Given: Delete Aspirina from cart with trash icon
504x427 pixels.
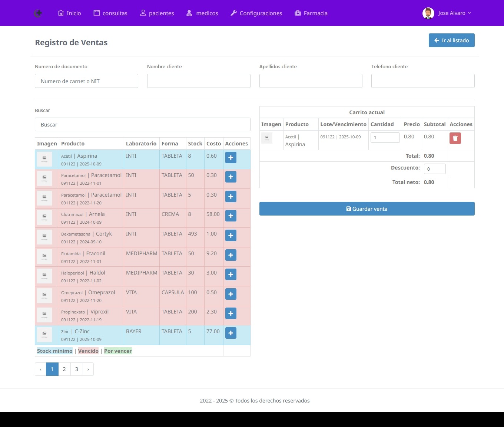Looking at the screenshot, I should click(x=455, y=138).
